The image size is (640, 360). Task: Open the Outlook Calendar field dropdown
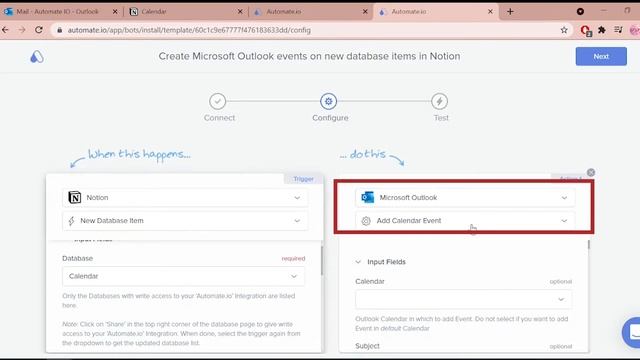click(463, 299)
